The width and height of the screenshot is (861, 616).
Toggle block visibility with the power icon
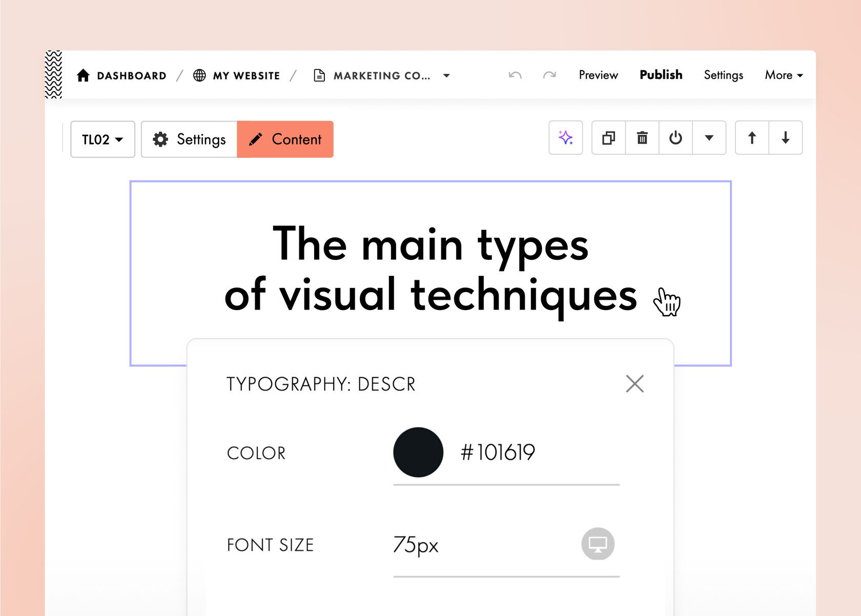(x=675, y=138)
